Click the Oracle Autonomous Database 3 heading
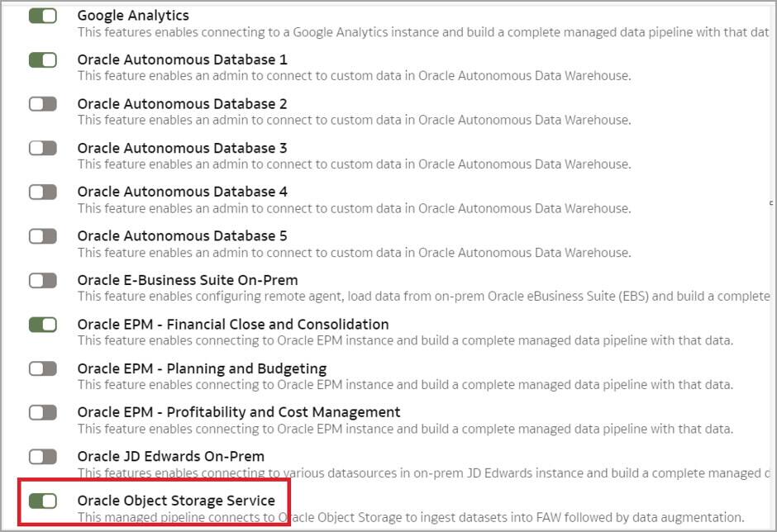This screenshot has width=777, height=532. [182, 148]
